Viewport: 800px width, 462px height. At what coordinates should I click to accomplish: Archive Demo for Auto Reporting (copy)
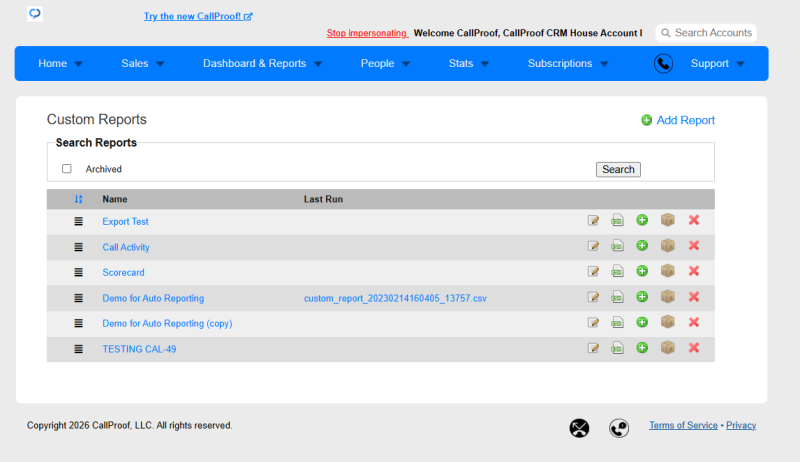pos(668,322)
